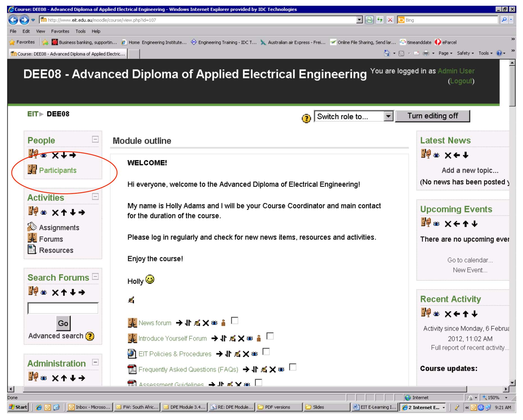Tick checkbox next to Introduce Yourself Forum
Screen dimensions: 523x420
tap(270, 336)
